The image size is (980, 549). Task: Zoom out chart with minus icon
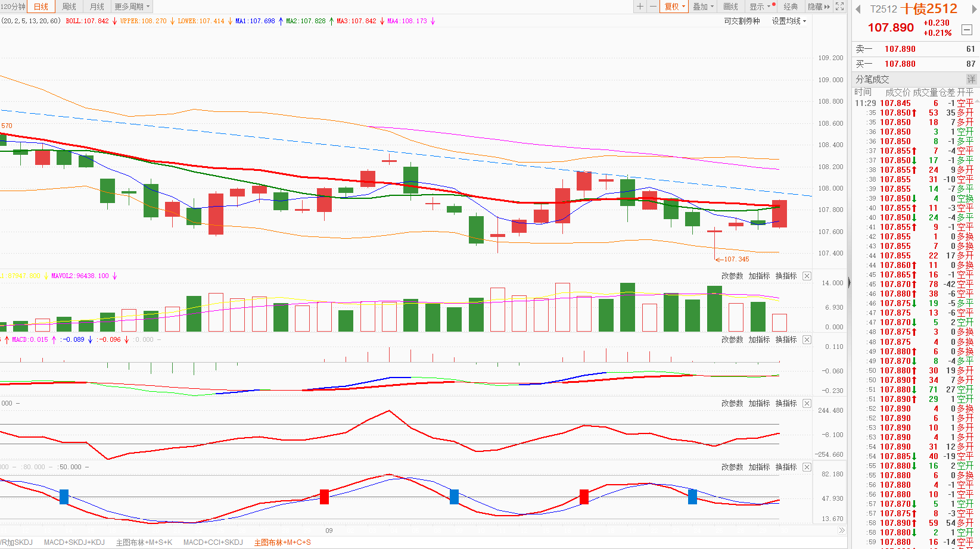click(x=653, y=7)
